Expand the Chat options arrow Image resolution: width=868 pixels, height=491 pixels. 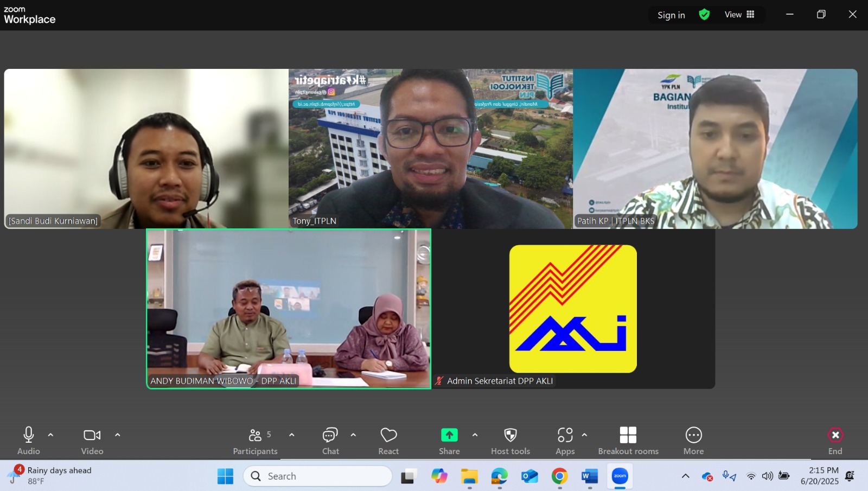[353, 435]
